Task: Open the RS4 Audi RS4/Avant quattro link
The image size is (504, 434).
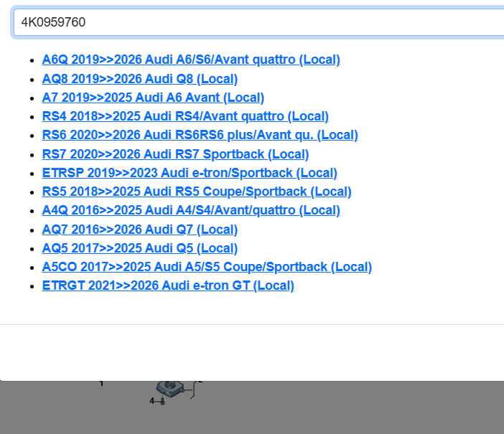Action: [x=185, y=116]
